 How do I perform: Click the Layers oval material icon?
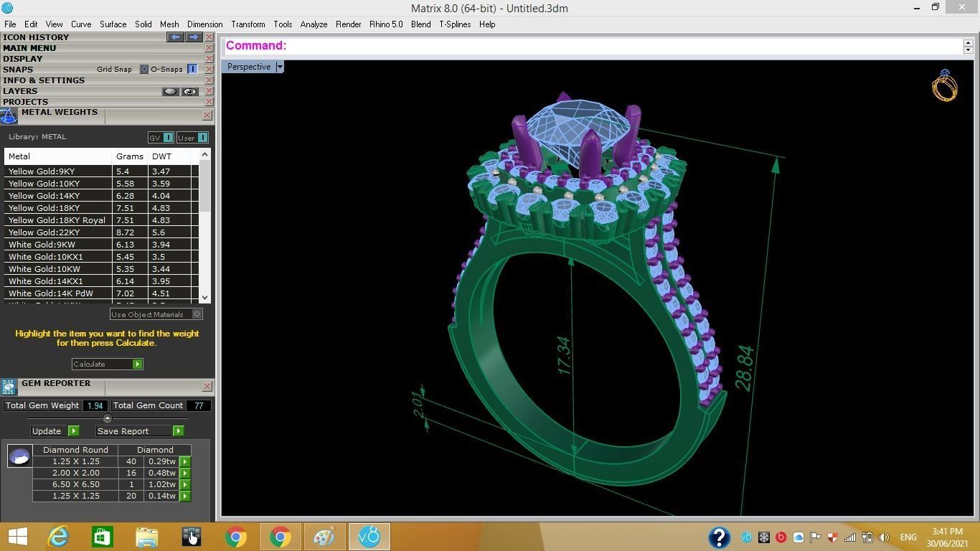(x=170, y=92)
